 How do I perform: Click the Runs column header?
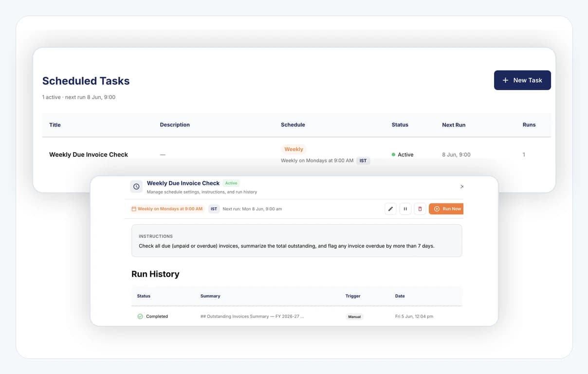pyautogui.click(x=529, y=125)
